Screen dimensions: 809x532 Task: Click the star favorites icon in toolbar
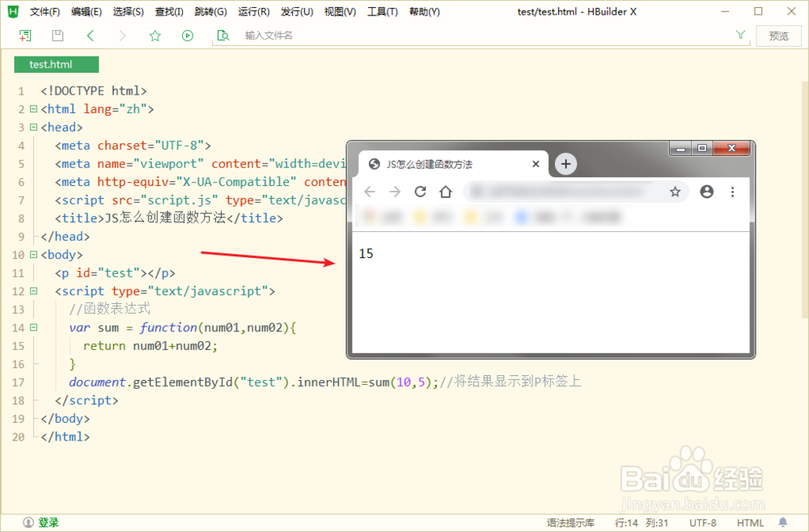pos(154,36)
